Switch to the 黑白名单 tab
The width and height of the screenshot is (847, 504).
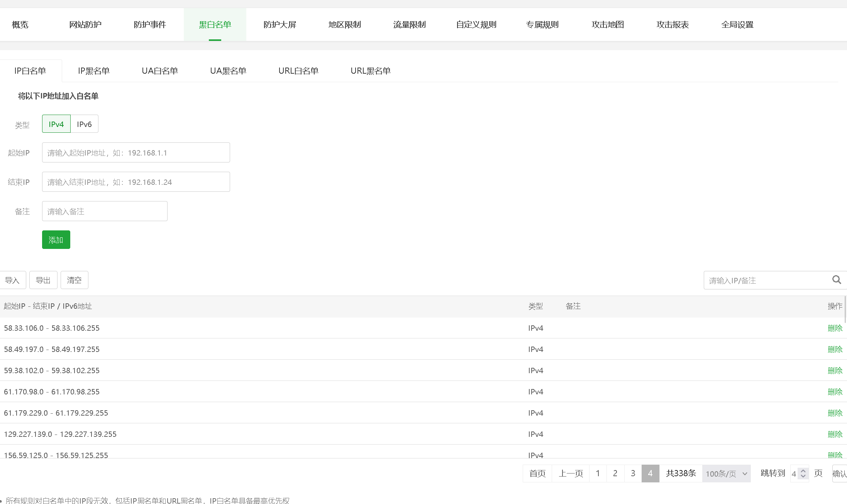(x=215, y=25)
